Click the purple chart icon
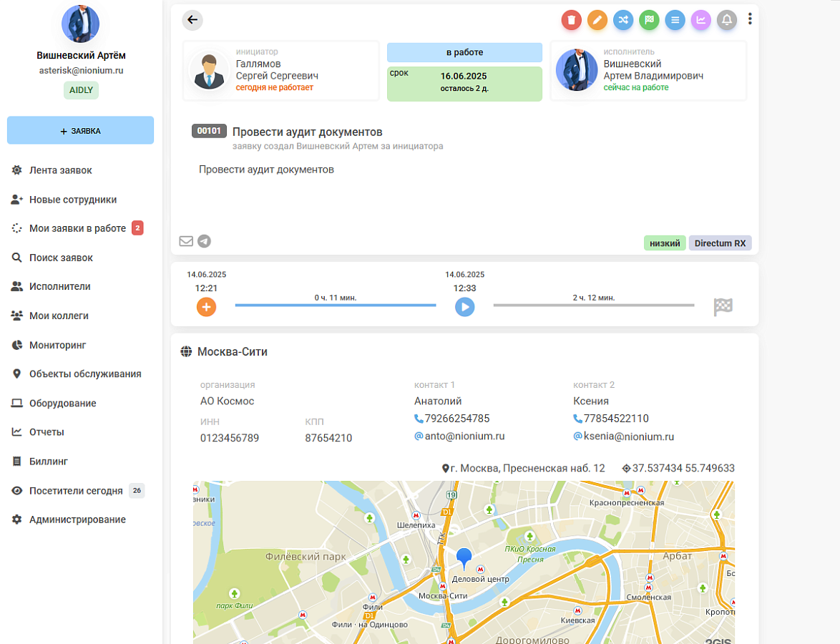Screen dimensions: 840x644 pos(700,20)
